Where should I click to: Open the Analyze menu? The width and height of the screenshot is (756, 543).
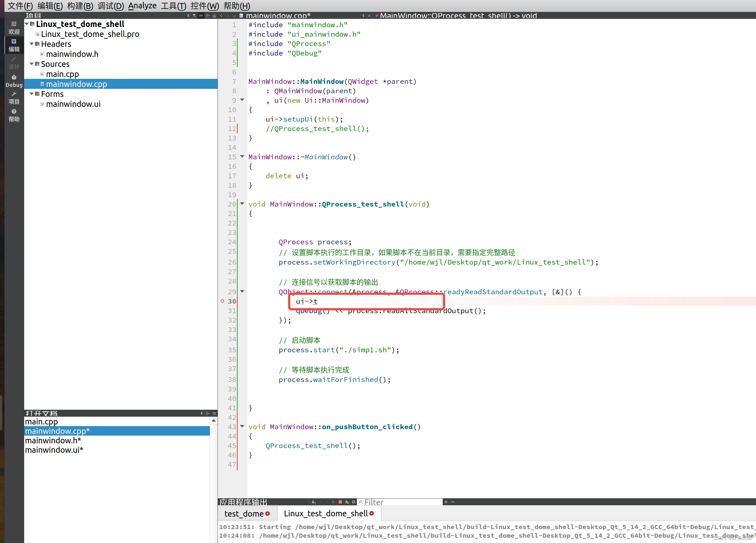(142, 6)
